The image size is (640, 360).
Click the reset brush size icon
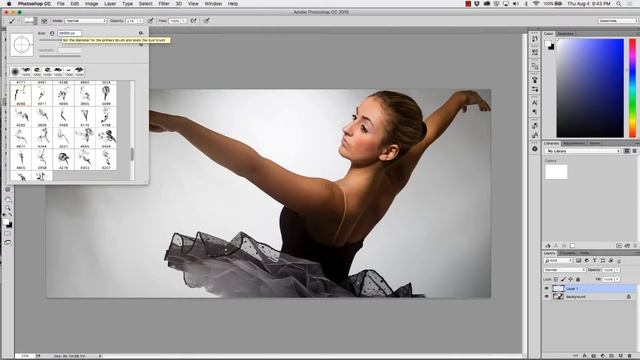point(52,33)
